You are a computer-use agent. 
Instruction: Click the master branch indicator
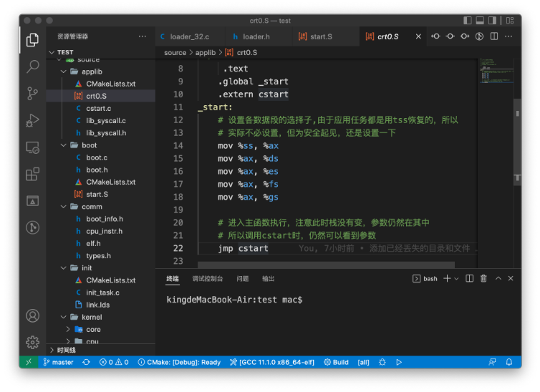pyautogui.click(x=59, y=362)
